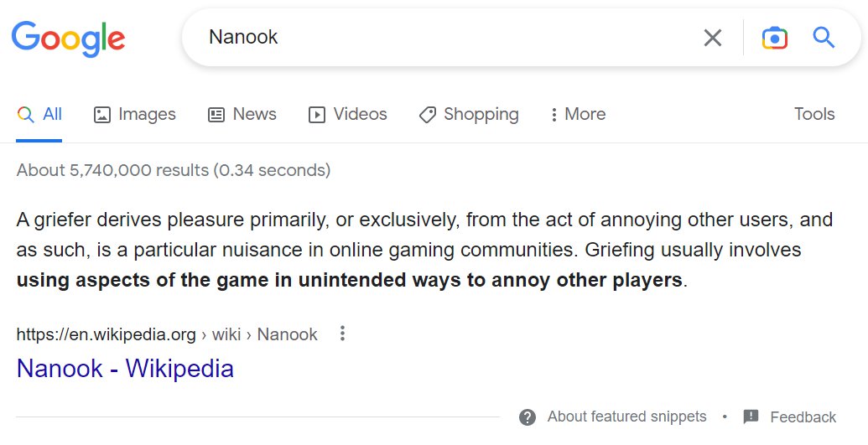Open About featured snippets link
The width and height of the screenshot is (868, 445).
click(626, 417)
